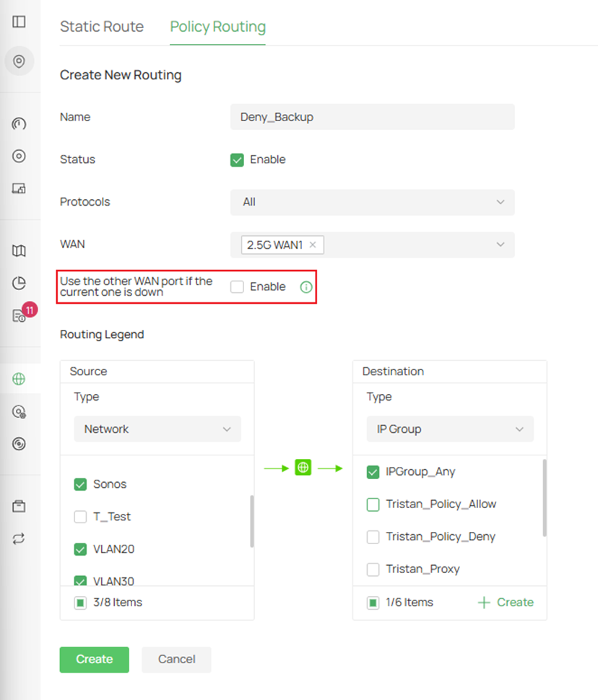Toggle the 1/6 Items select-all checkbox
598x700 pixels.
(373, 603)
